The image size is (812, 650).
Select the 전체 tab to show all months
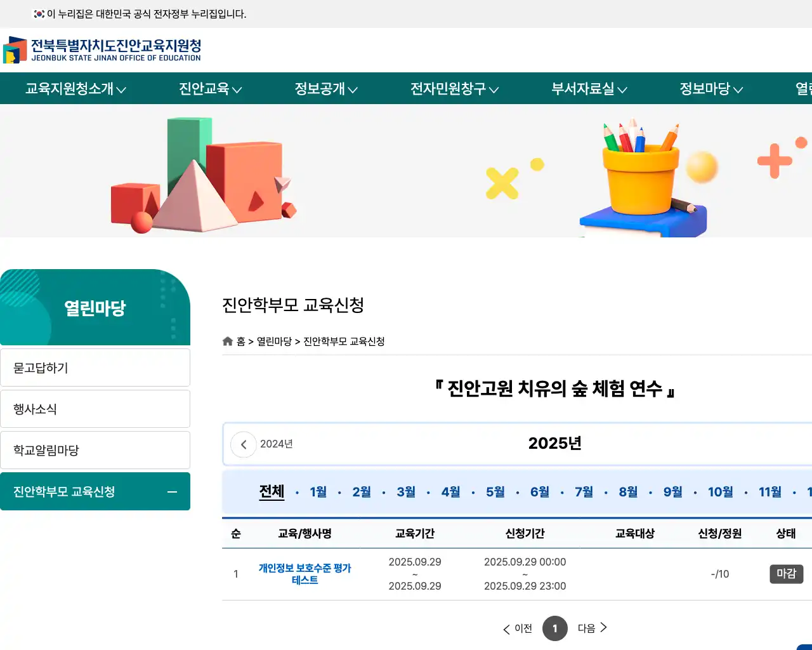coord(272,491)
